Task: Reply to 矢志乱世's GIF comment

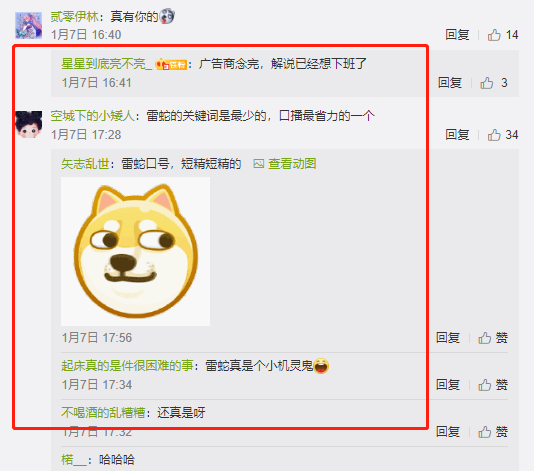Action: click(x=448, y=338)
